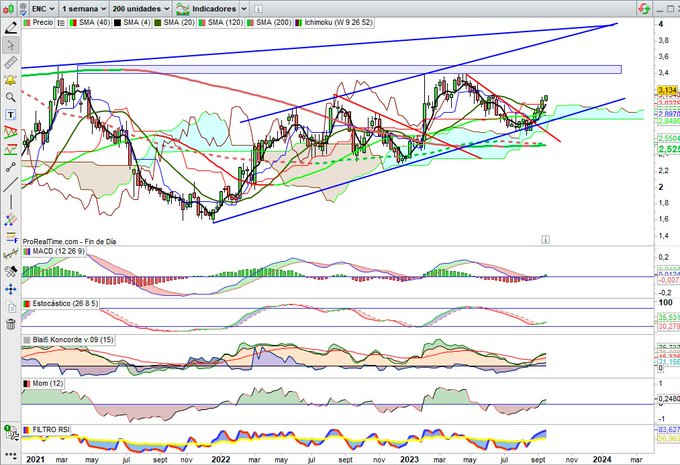Viewport: 680px width, 465px height.
Task: Open the Precio label settings
Action: click(x=39, y=23)
